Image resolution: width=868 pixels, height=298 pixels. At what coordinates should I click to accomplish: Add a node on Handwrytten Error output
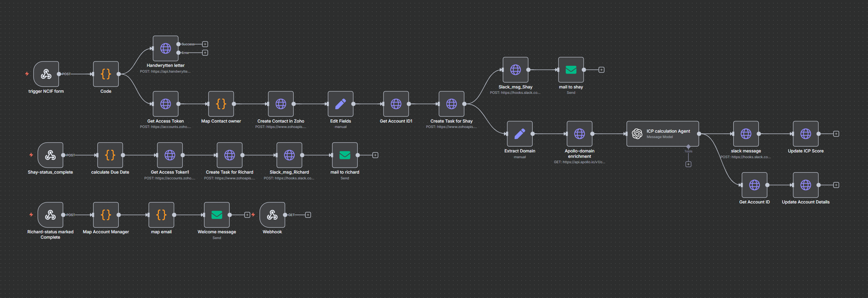tap(205, 53)
